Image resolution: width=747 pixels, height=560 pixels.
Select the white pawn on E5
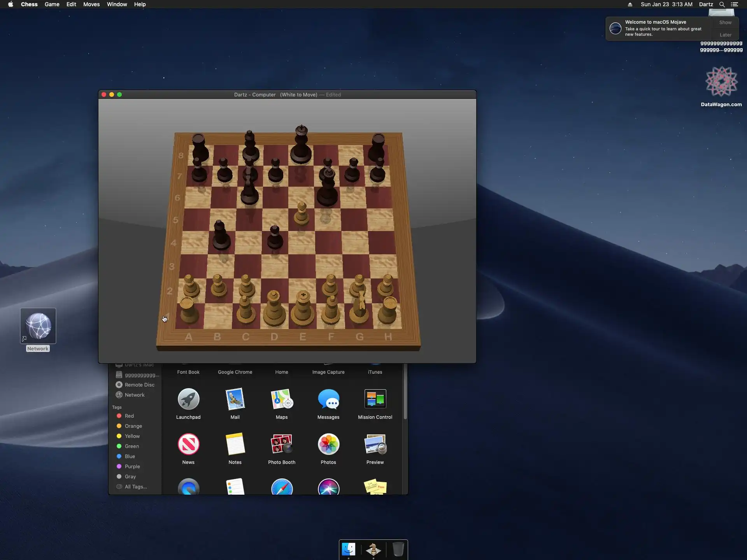tap(302, 216)
